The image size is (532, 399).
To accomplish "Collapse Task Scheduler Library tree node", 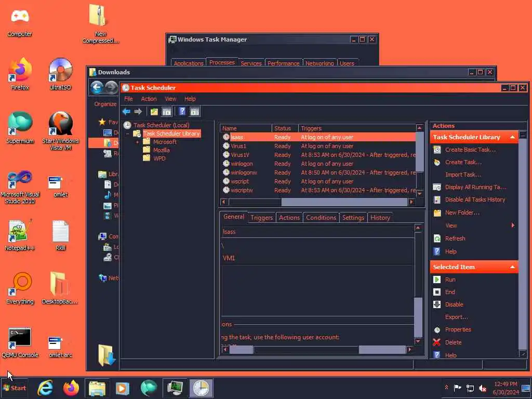I will (x=128, y=134).
